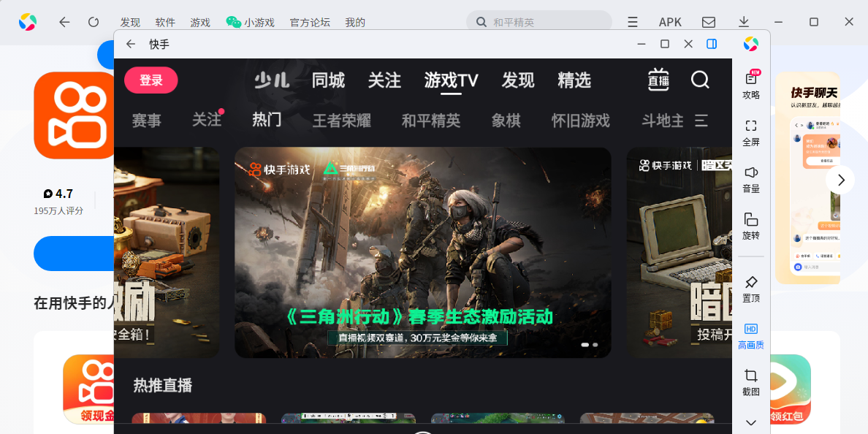This screenshot has height=434, width=868.
Task: Select the 斗地主 category
Action: pos(663,120)
